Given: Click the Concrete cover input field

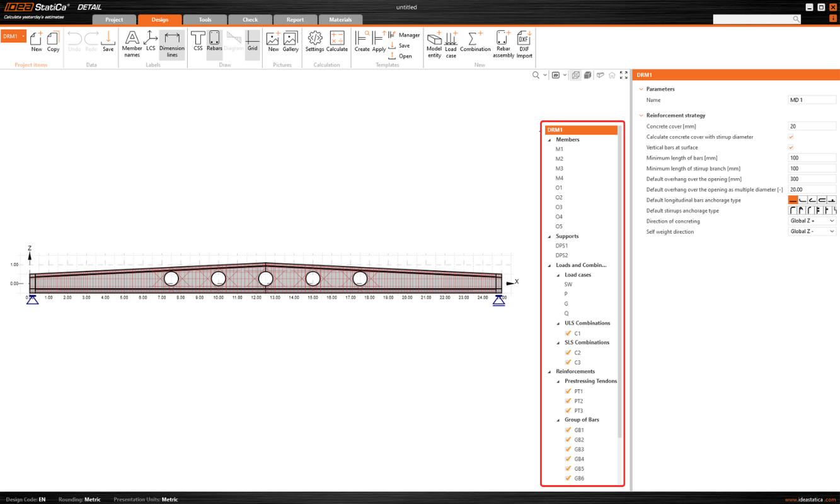Looking at the screenshot, I should pyautogui.click(x=812, y=126).
